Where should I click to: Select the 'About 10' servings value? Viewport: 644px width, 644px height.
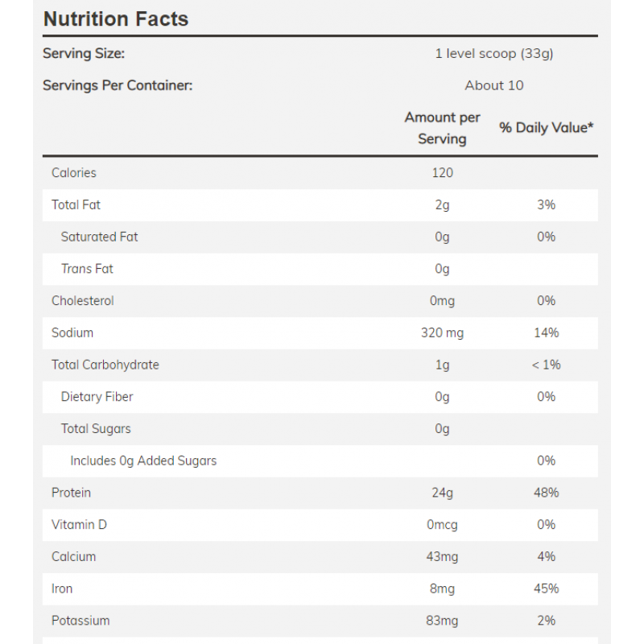(493, 85)
